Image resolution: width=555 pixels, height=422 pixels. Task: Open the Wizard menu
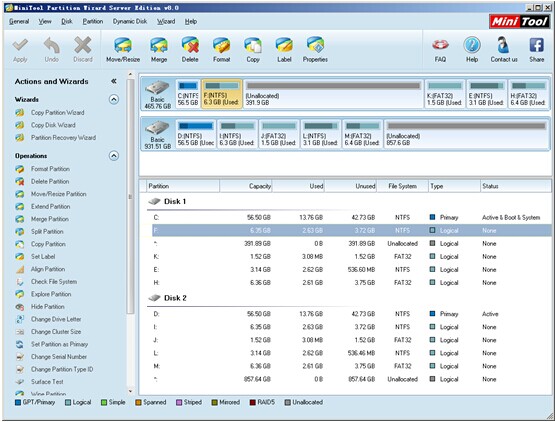point(166,22)
